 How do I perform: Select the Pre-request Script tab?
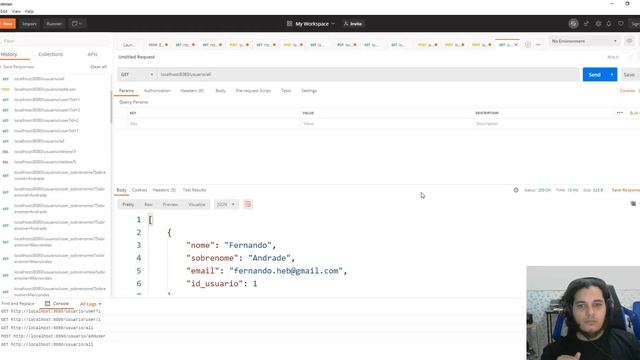coord(253,91)
